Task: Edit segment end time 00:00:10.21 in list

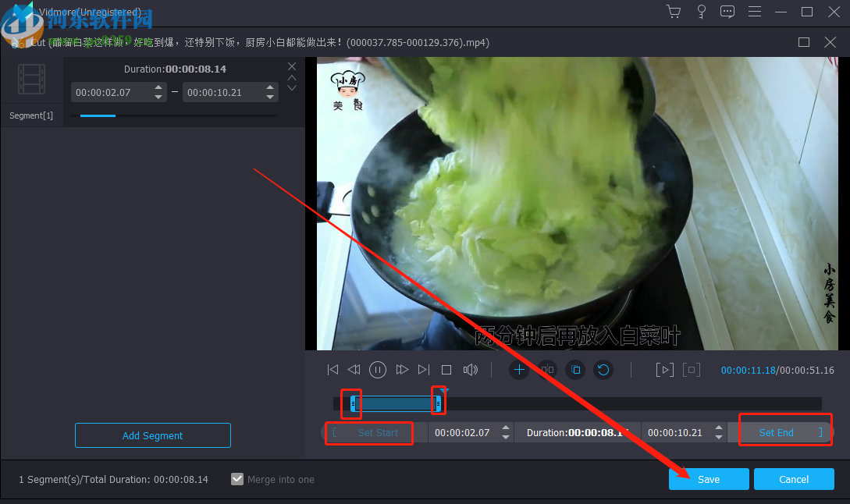Action: click(225, 92)
